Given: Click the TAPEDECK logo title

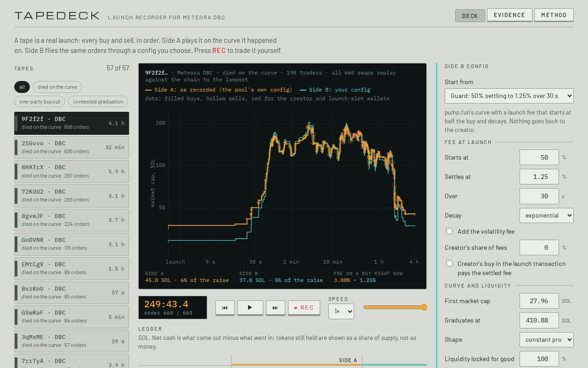Looking at the screenshot, I should point(57,16).
